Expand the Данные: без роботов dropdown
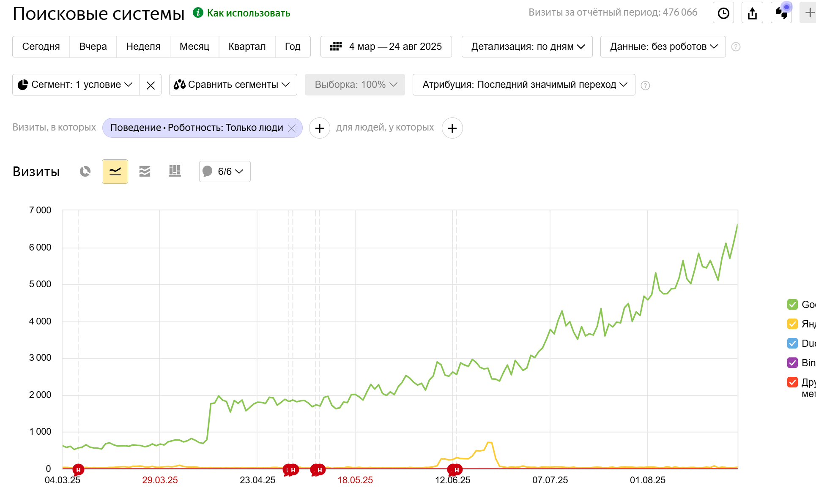The height and width of the screenshot is (504, 816). pyautogui.click(x=663, y=47)
